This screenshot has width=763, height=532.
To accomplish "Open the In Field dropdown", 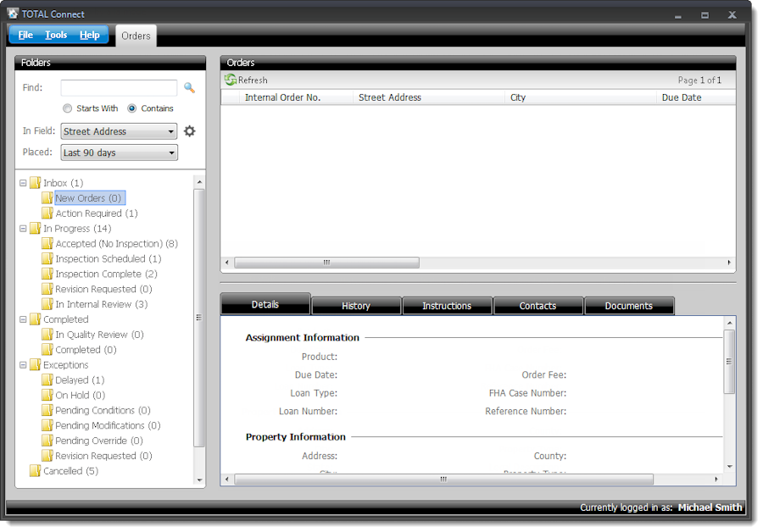I will click(119, 131).
